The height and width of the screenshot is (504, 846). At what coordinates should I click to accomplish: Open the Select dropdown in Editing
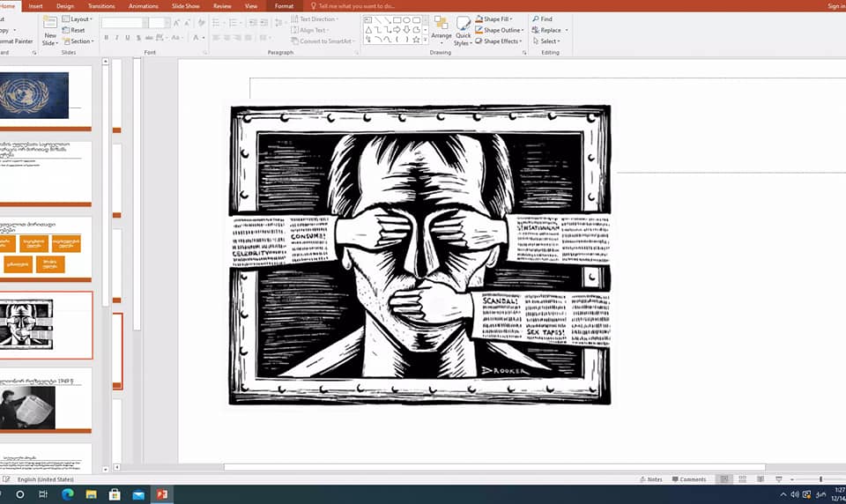(x=546, y=41)
